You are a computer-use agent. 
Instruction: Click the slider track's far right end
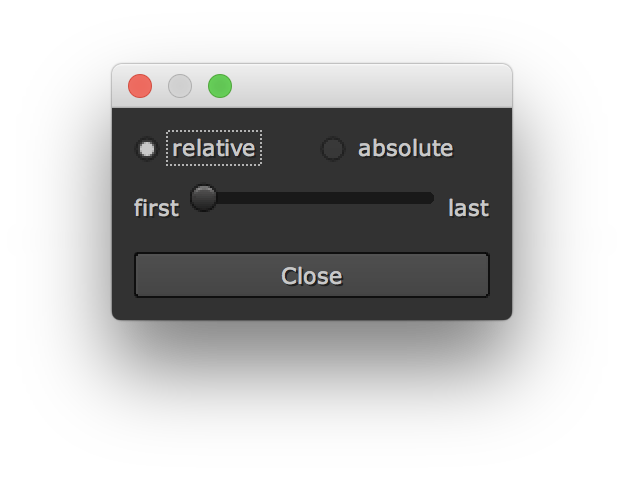[430, 198]
